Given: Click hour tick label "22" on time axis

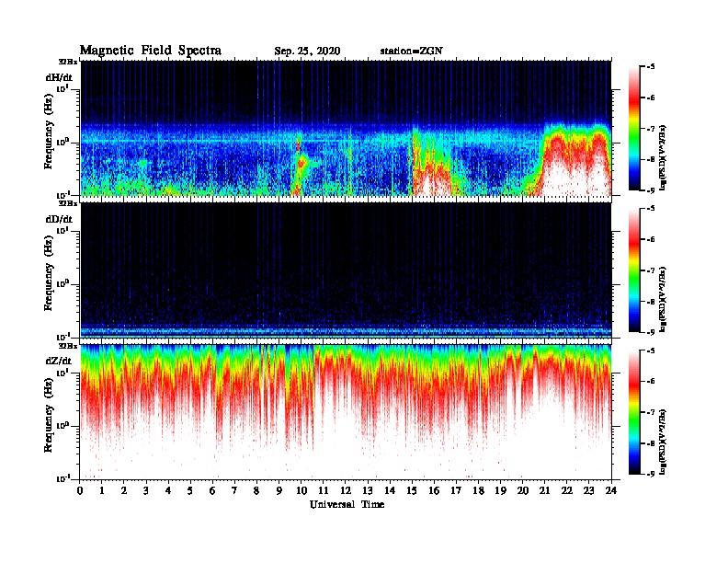Looking at the screenshot, I should pos(567,490).
